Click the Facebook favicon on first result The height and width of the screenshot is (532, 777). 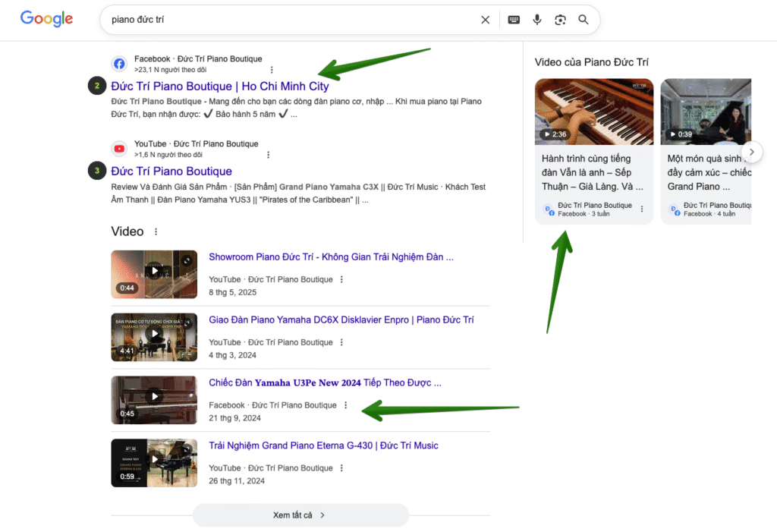[x=119, y=64]
